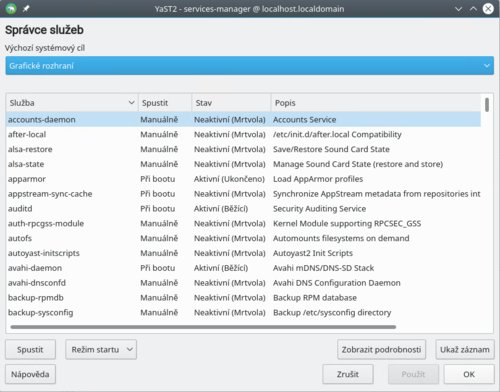Viewport: 500px width, 392px height.
Task: Click the minimize chevron icon in title bar
Action: (x=458, y=9)
